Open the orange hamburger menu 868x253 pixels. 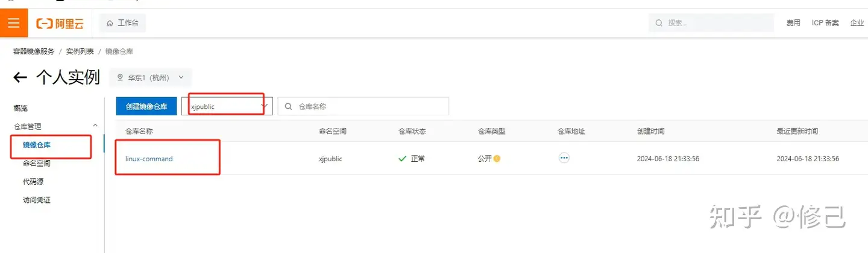[x=14, y=23]
